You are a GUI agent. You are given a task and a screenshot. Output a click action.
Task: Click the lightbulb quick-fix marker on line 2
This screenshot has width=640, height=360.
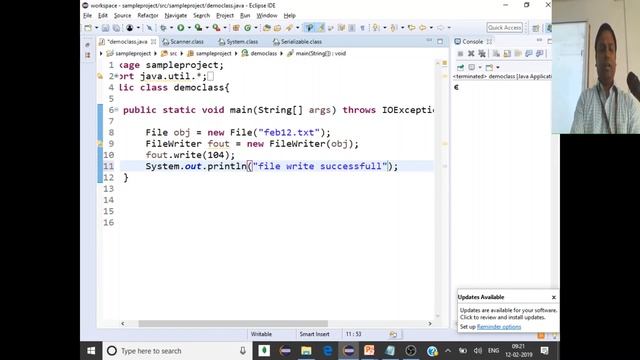[x=100, y=76]
